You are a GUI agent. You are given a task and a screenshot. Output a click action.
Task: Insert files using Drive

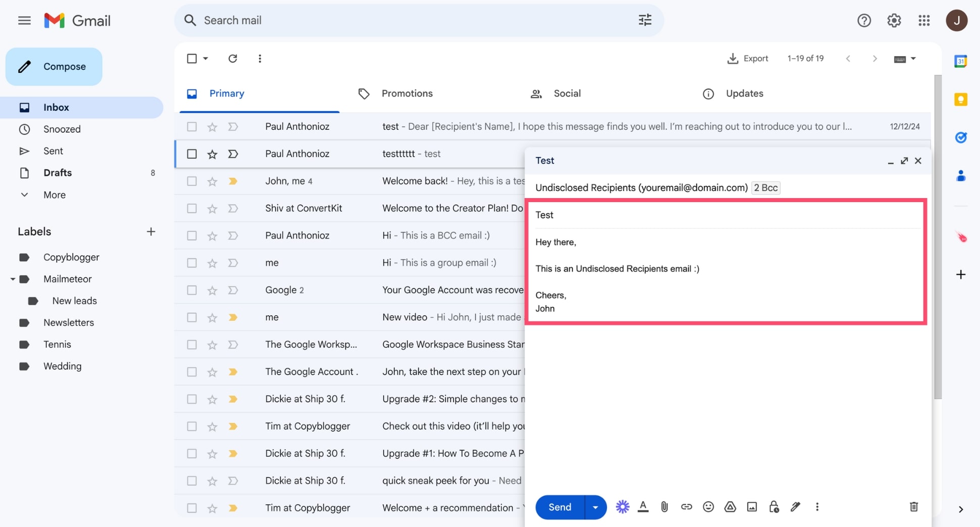point(730,507)
